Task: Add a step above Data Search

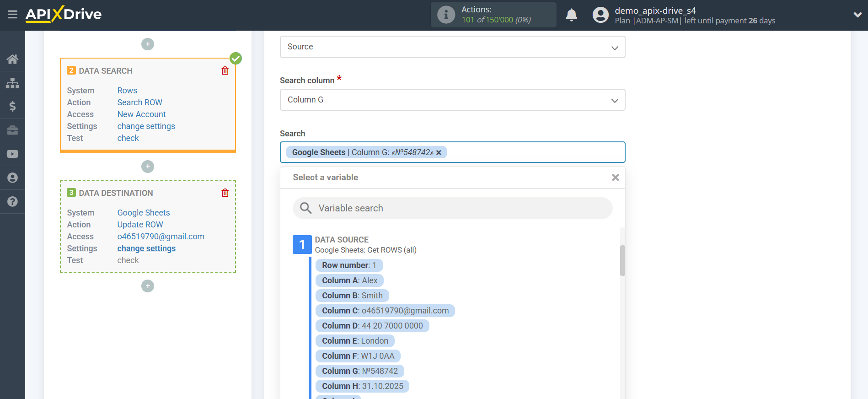Action: pyautogui.click(x=148, y=44)
